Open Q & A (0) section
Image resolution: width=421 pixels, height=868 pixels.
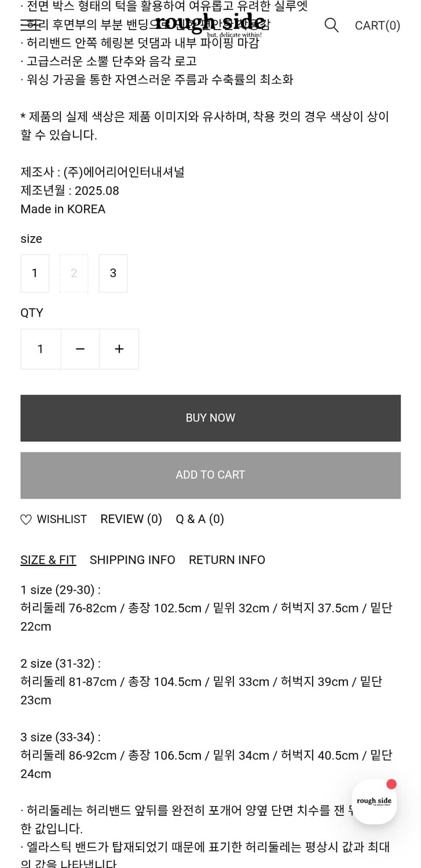(200, 519)
